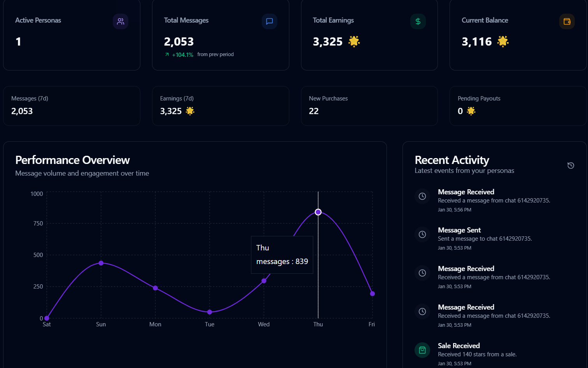Click the star icon beside Total Earnings value
588x368 pixels.
coord(353,41)
